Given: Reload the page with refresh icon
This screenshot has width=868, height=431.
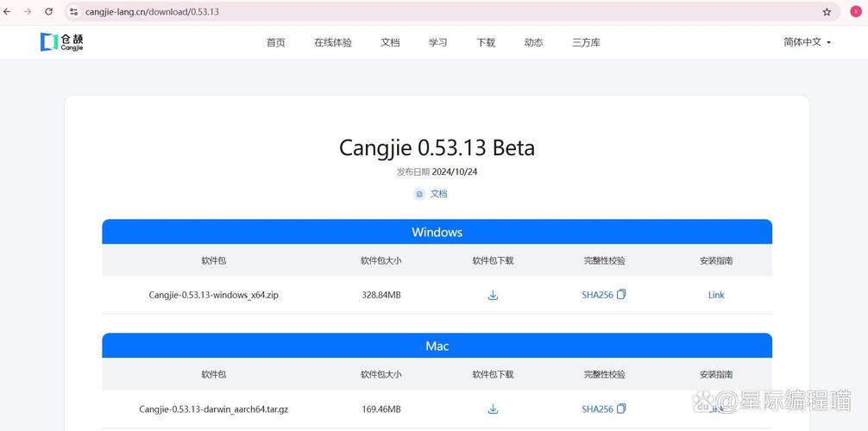Looking at the screenshot, I should pyautogui.click(x=48, y=12).
